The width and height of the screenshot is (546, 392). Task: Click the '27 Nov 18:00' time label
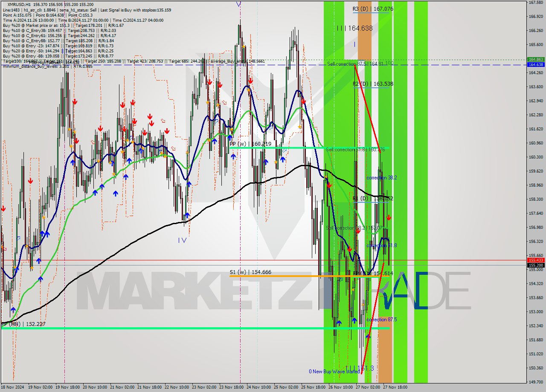[x=395, y=388]
